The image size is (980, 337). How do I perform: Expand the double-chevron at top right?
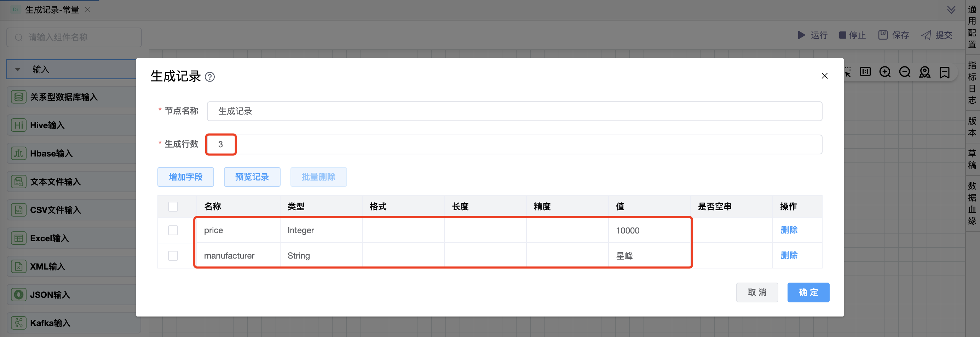951,10
